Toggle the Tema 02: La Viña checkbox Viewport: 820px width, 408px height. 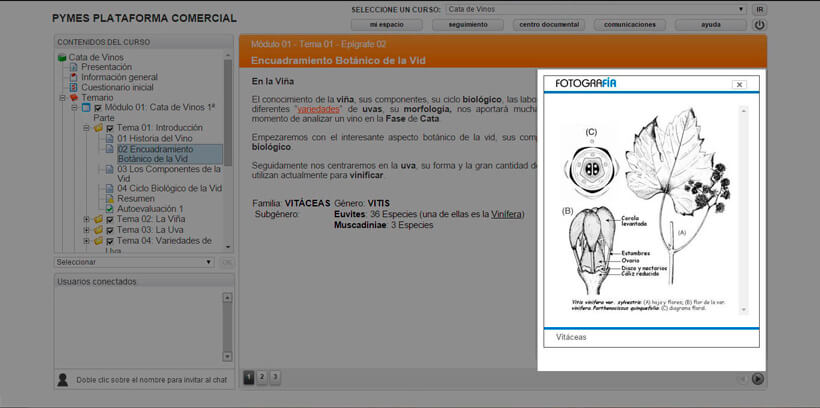pyautogui.click(x=109, y=219)
